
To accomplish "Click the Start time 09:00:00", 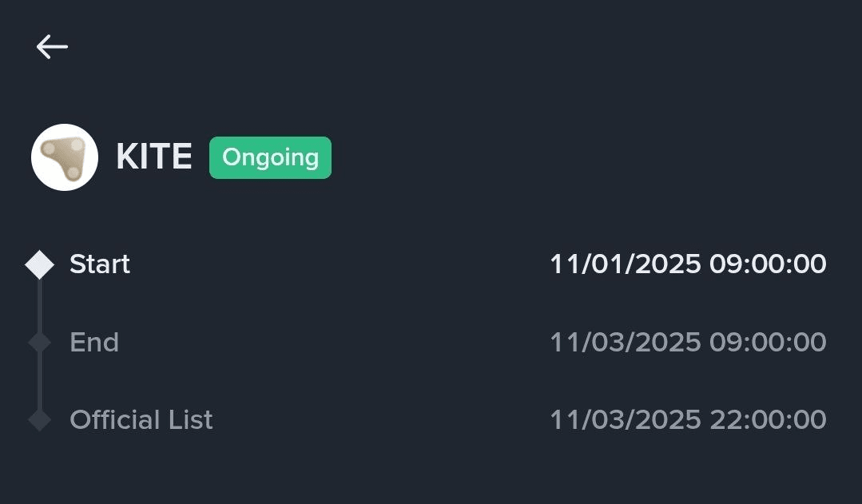I will pyautogui.click(x=768, y=264).
